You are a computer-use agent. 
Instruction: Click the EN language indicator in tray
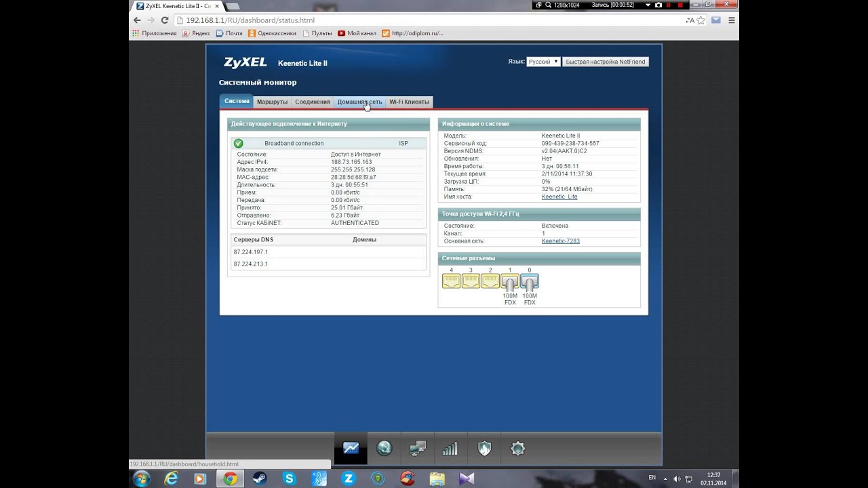(x=652, y=478)
